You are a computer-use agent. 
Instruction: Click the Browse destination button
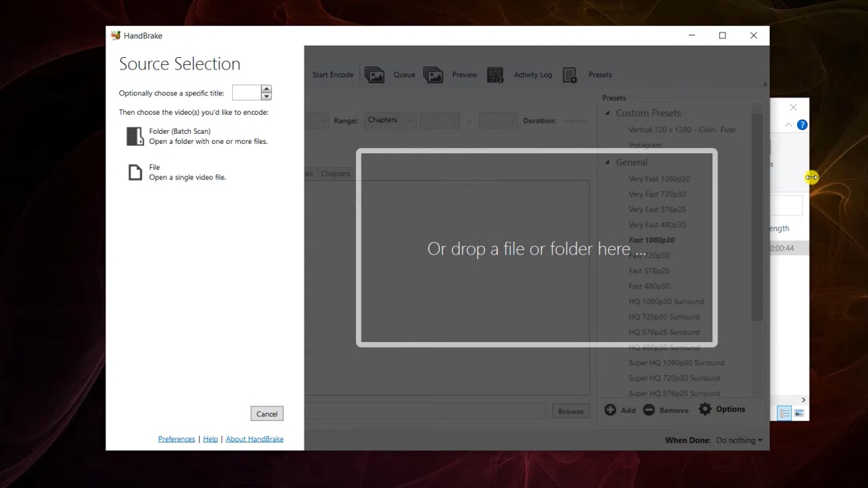pyautogui.click(x=571, y=411)
